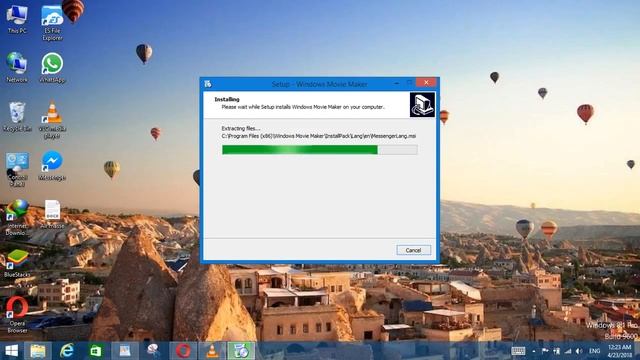Click the 'Extracting files...' status text
The width and height of the screenshot is (640, 360).
pyautogui.click(x=241, y=128)
